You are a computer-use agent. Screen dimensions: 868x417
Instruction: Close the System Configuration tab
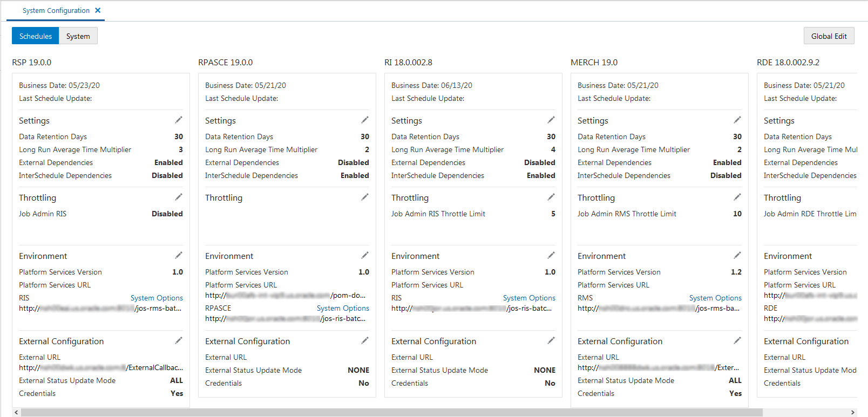[x=98, y=10]
